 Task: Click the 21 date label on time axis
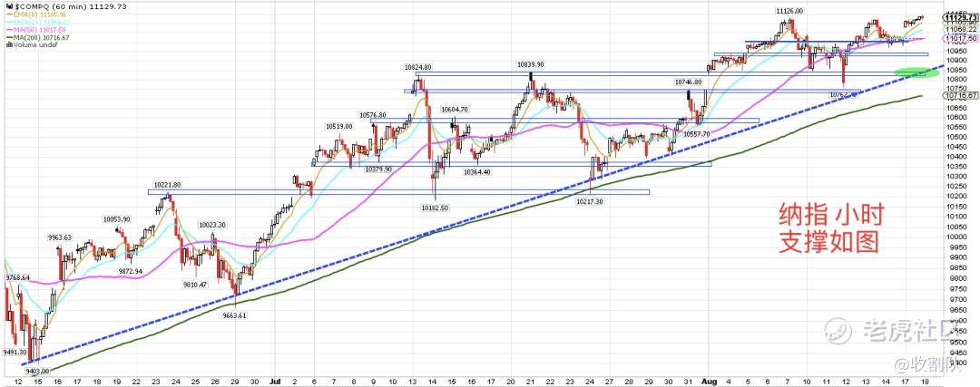point(530,381)
